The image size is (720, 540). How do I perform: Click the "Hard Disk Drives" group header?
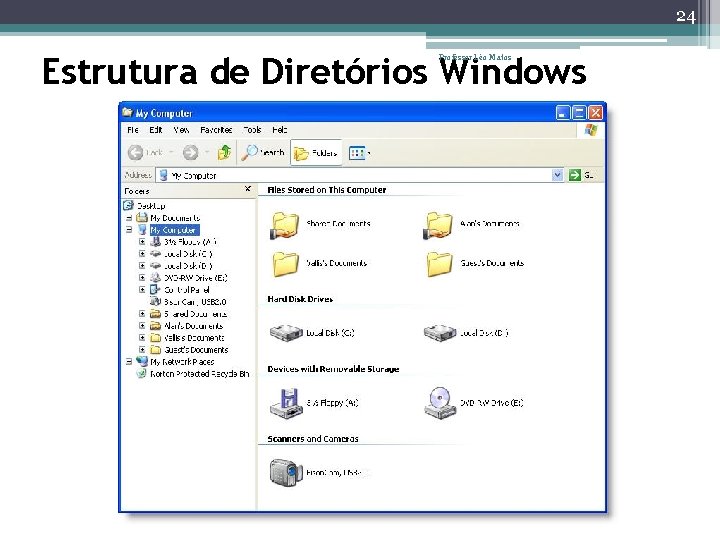click(x=300, y=299)
